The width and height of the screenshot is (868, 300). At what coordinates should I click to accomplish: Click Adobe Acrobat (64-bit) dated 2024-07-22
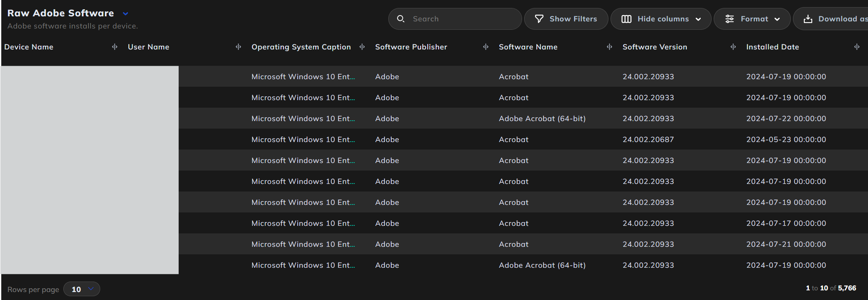coord(542,119)
